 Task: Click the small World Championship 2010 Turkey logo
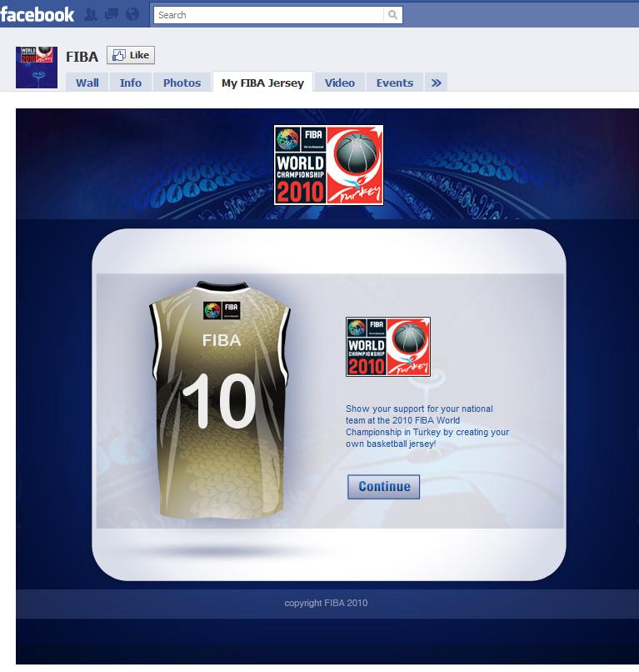[x=388, y=347]
